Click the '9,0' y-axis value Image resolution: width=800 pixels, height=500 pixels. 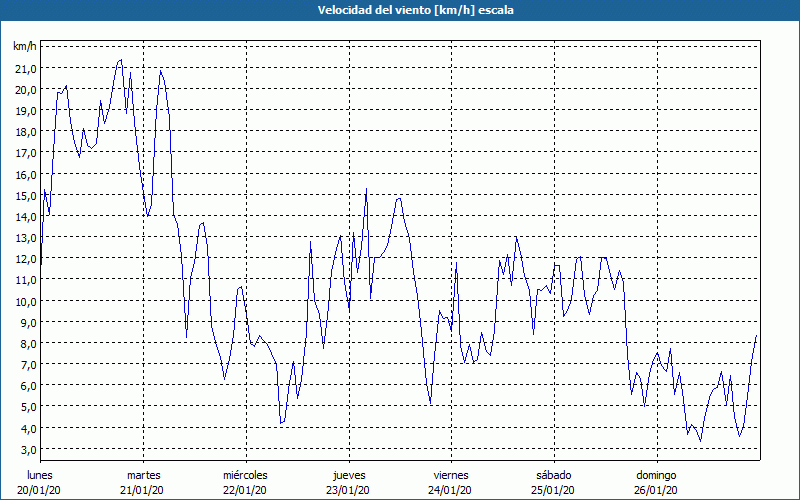pyautogui.click(x=28, y=322)
